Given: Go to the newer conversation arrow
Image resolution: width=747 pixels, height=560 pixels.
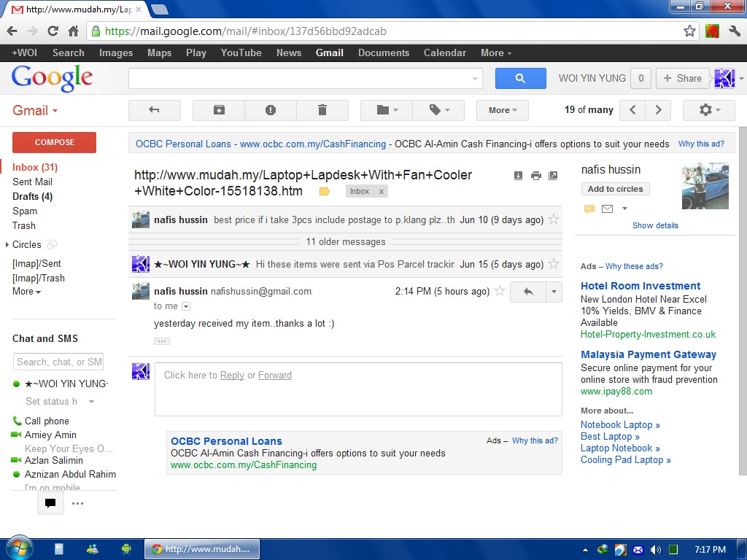Looking at the screenshot, I should (632, 110).
